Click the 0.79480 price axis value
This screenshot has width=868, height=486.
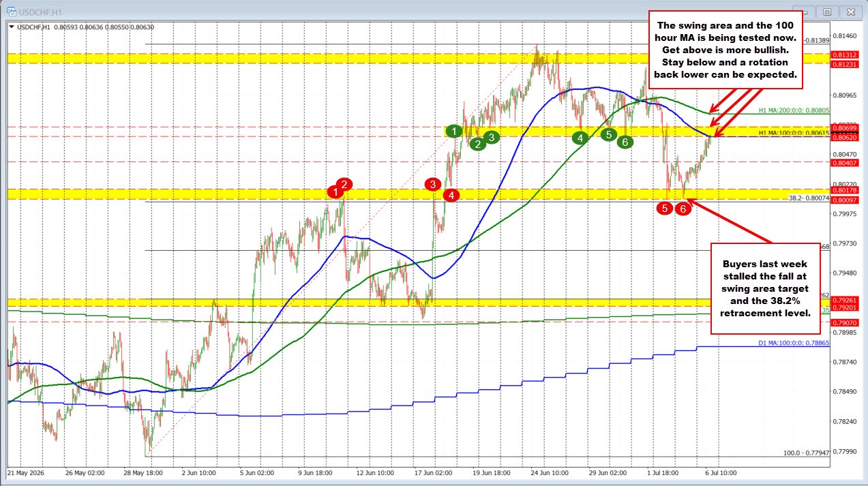click(845, 273)
